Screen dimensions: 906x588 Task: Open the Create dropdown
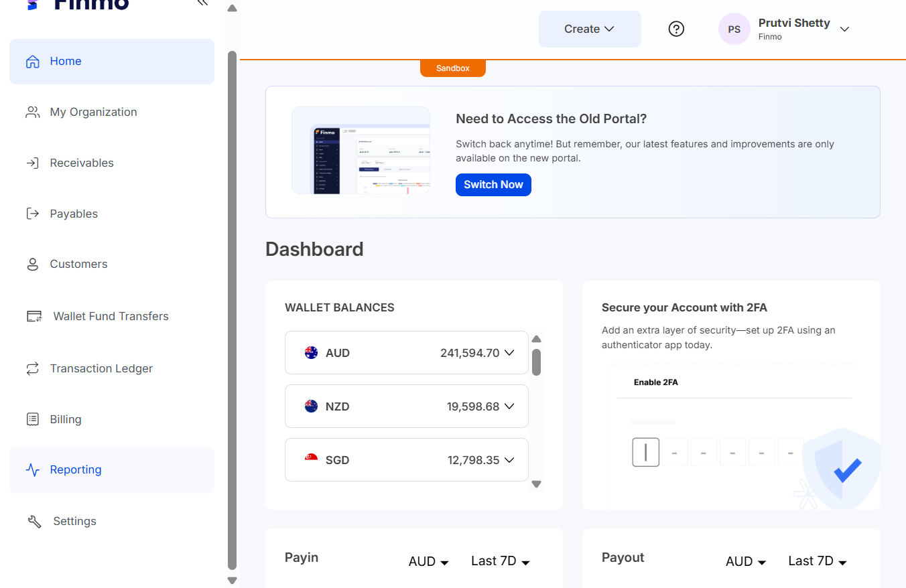590,29
